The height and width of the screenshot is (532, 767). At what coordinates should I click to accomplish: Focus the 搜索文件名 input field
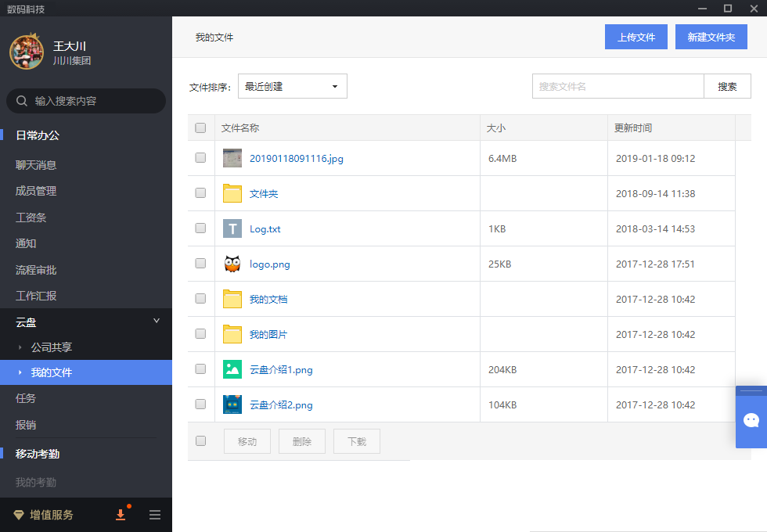(618, 86)
